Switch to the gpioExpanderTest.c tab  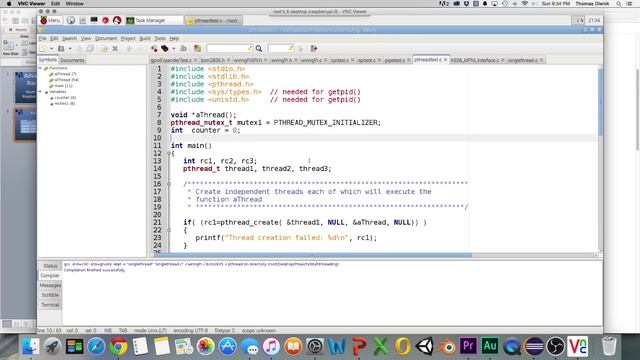pyautogui.click(x=171, y=60)
